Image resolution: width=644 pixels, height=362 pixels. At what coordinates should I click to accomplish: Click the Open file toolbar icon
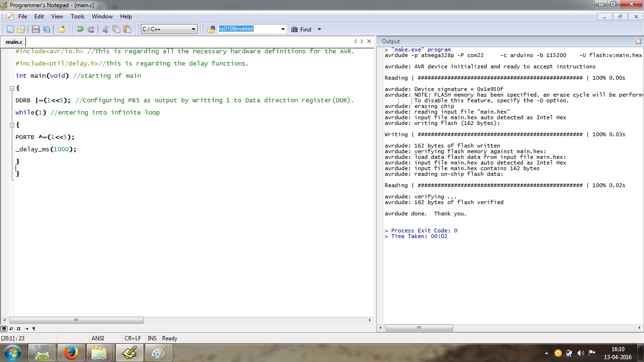click(21, 29)
